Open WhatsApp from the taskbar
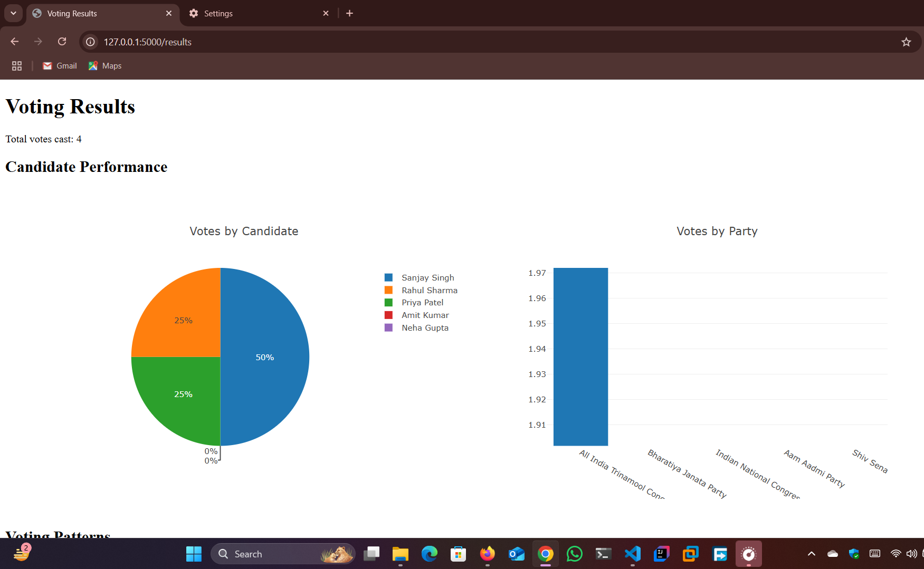This screenshot has height=569, width=924. (x=574, y=554)
